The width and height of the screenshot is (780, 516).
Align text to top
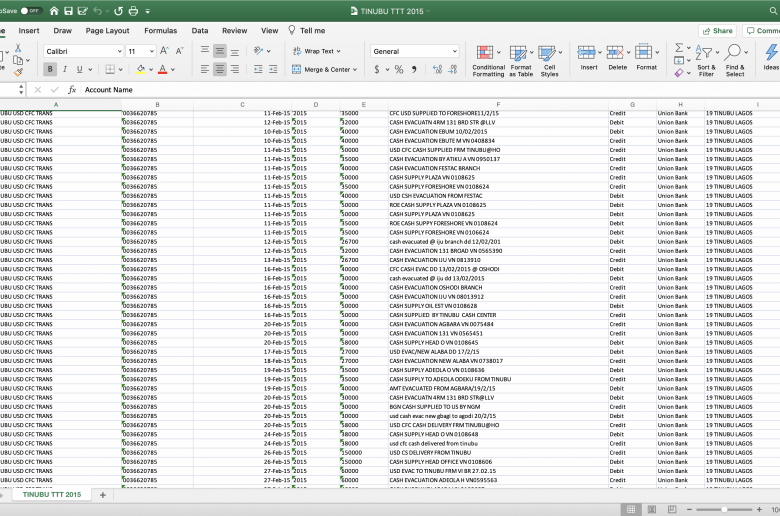(x=205, y=51)
